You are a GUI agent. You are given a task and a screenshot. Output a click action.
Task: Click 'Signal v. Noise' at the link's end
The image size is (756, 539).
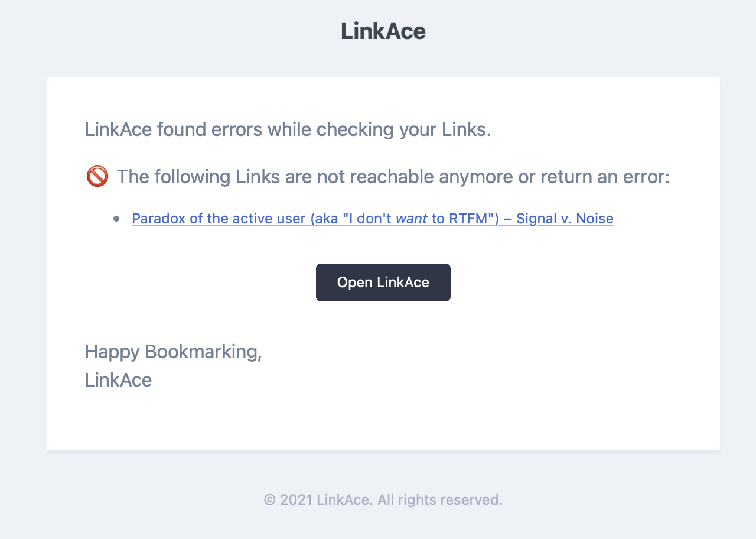(565, 218)
